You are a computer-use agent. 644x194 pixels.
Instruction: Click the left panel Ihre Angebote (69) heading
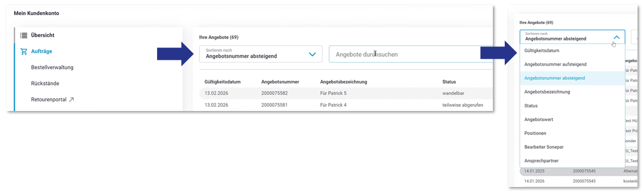[219, 37]
